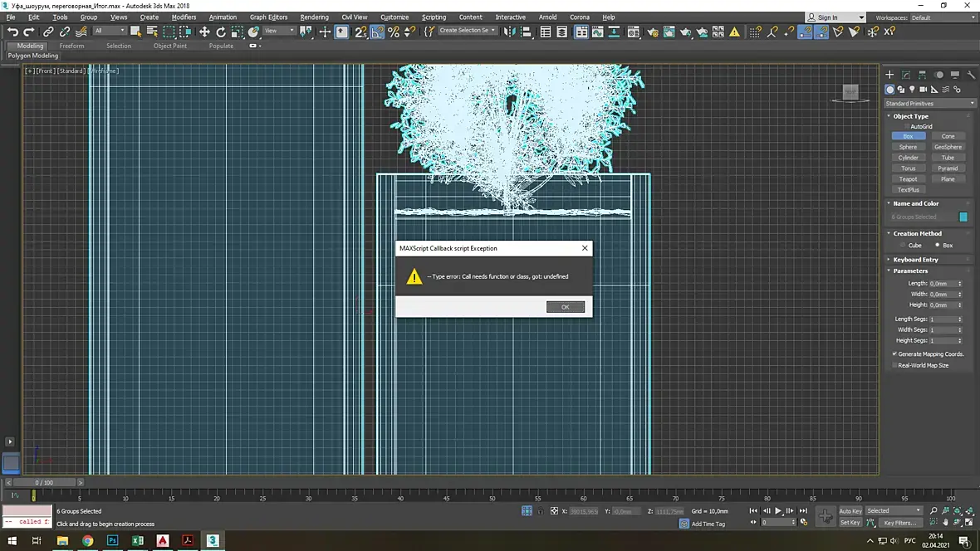This screenshot has width=980, height=551.
Task: Uncheck Generate Mapping Coords
Action: coord(894,354)
